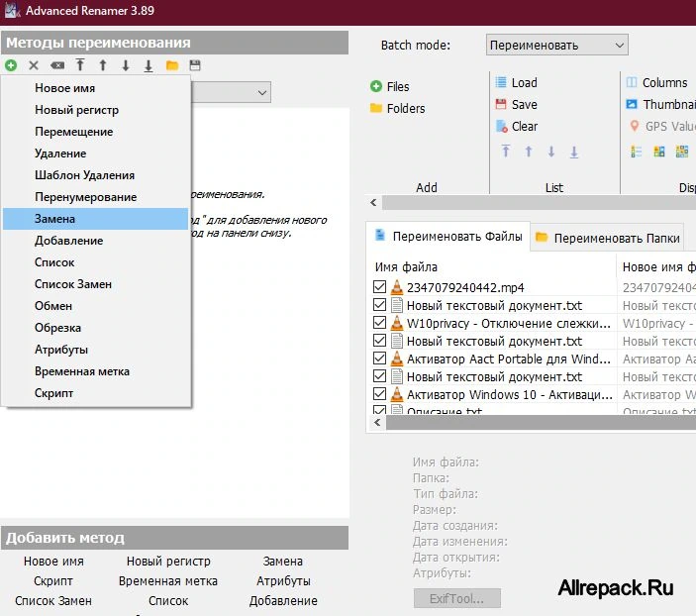The height and width of the screenshot is (616, 696).
Task: Uncheck W10privacy file checkbox
Action: pos(379,323)
